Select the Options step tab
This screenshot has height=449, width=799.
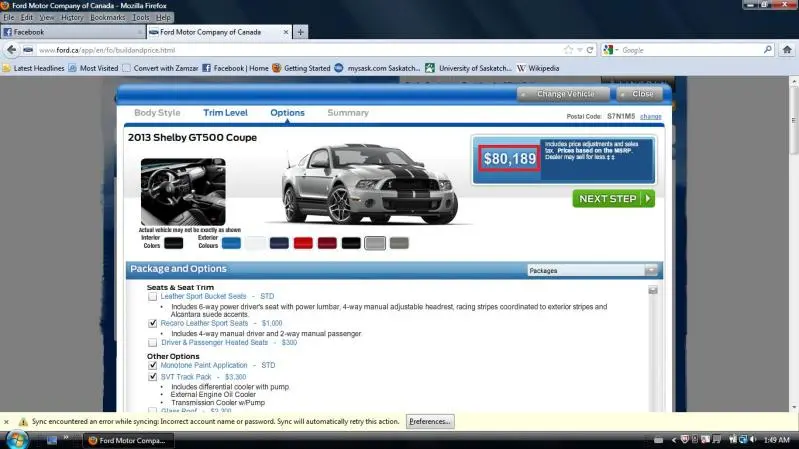click(287, 113)
